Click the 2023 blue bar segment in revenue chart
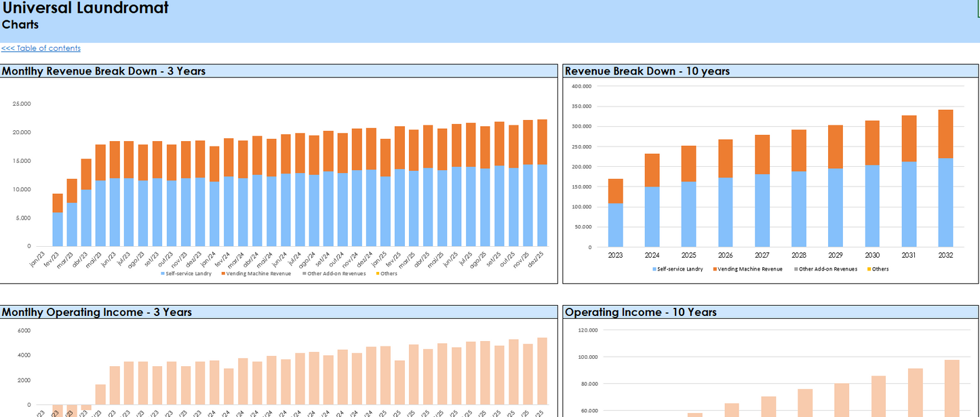980x417 pixels. click(x=615, y=225)
